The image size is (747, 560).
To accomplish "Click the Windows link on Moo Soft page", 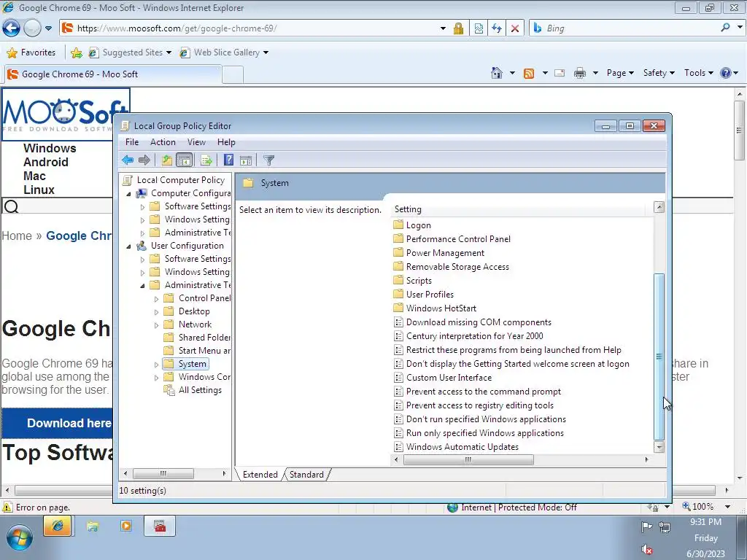I will [50, 148].
